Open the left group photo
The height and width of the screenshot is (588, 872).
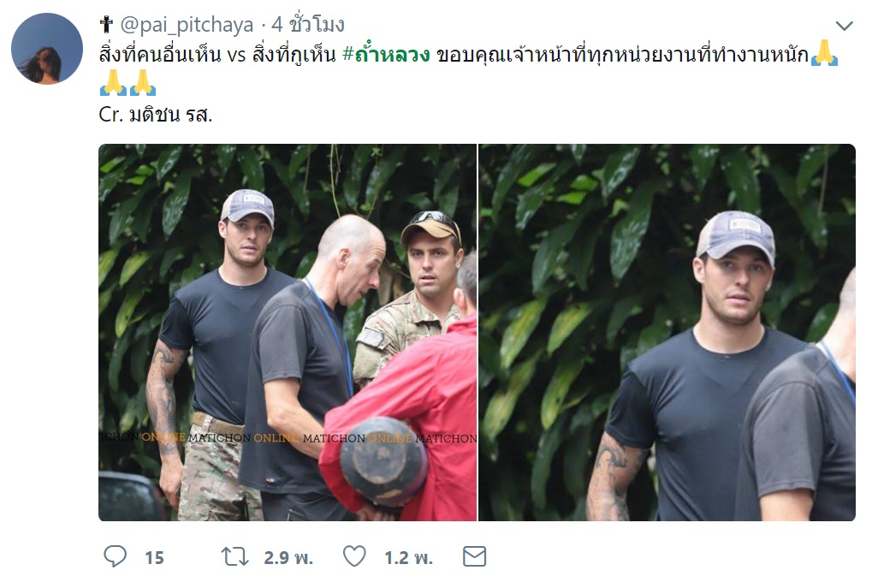pos(288,333)
